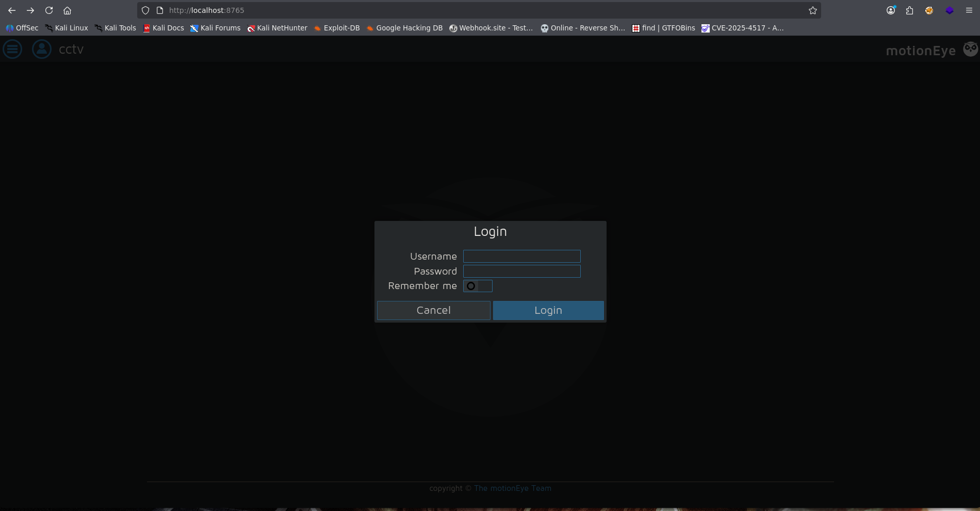Screen dimensions: 980x511
Task: Open the Firefox account icon
Action: pos(891,10)
